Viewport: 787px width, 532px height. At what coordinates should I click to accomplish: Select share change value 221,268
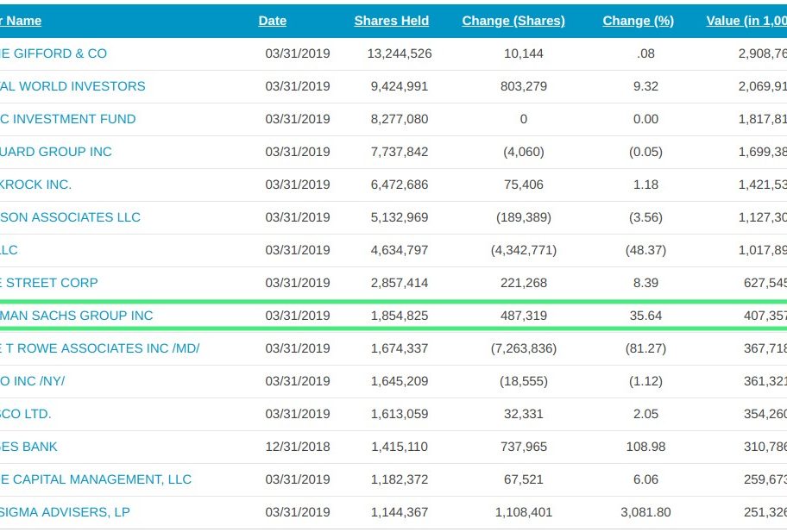point(524,283)
